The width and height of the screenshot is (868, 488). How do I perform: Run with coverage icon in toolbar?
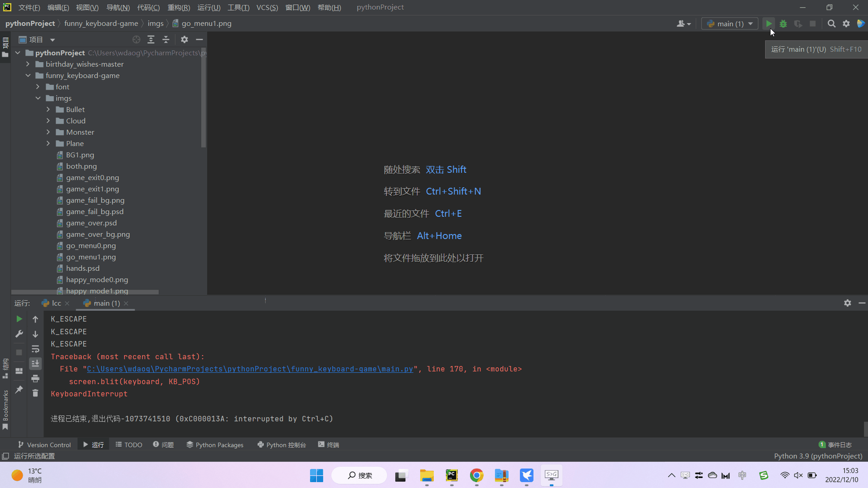coord(798,24)
